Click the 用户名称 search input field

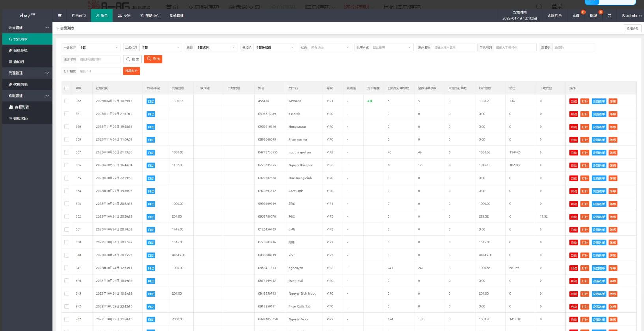[x=453, y=47]
